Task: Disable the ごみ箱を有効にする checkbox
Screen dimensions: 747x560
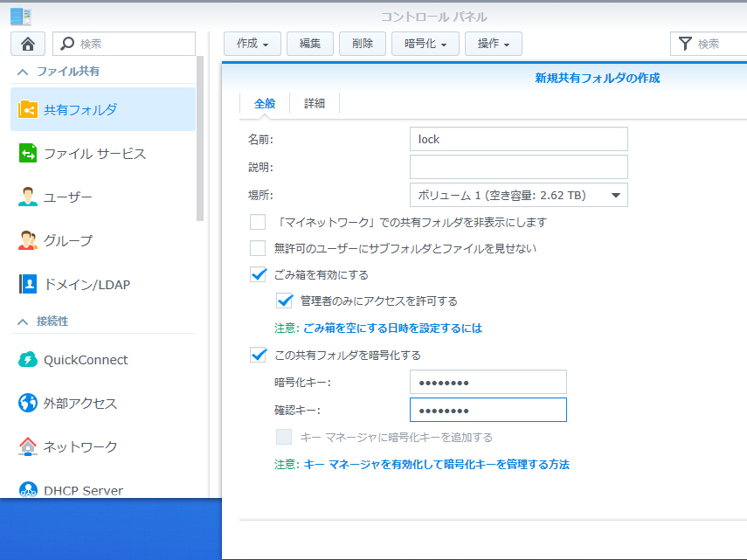Action: 258,274
